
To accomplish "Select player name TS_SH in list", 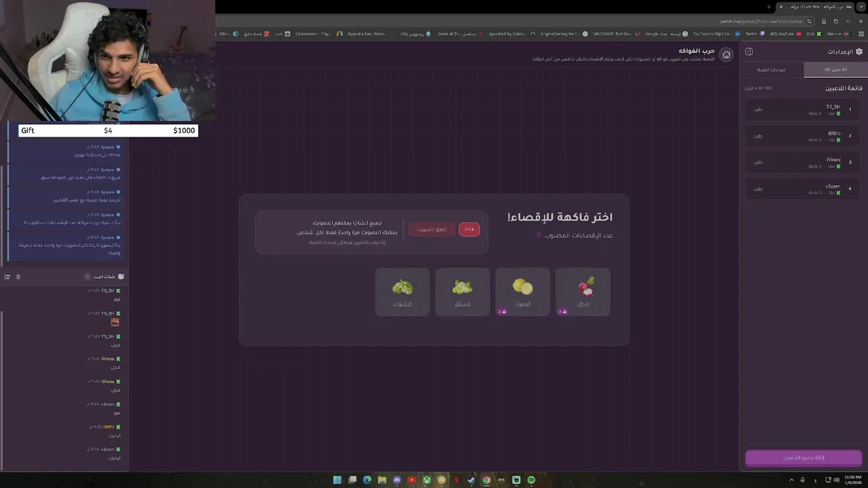I will [833, 106].
